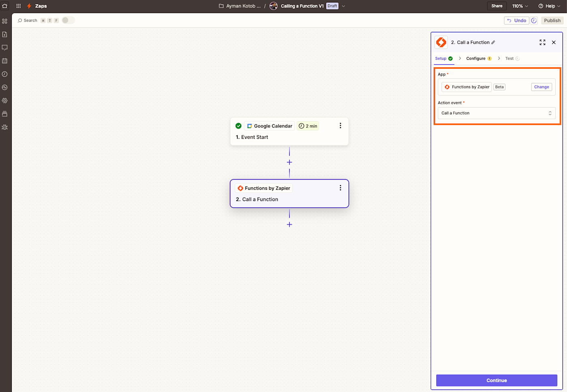The image size is (567, 392).
Task: Add a step after Call a Function
Action: click(289, 225)
